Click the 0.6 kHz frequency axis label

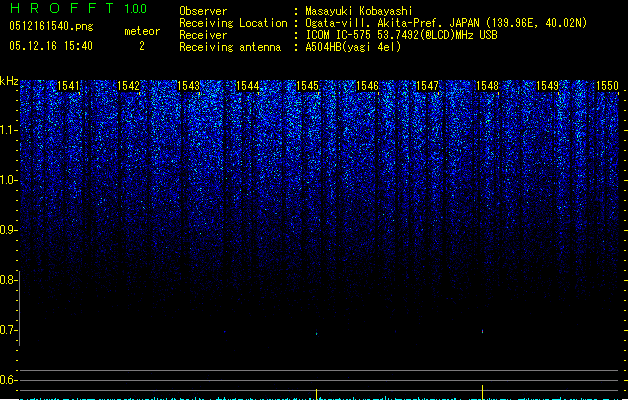point(9,380)
